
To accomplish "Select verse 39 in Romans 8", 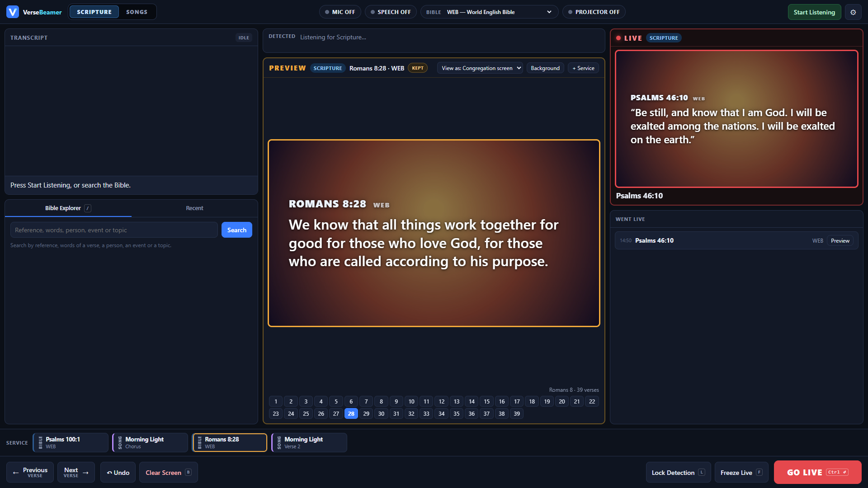I will coord(517,413).
